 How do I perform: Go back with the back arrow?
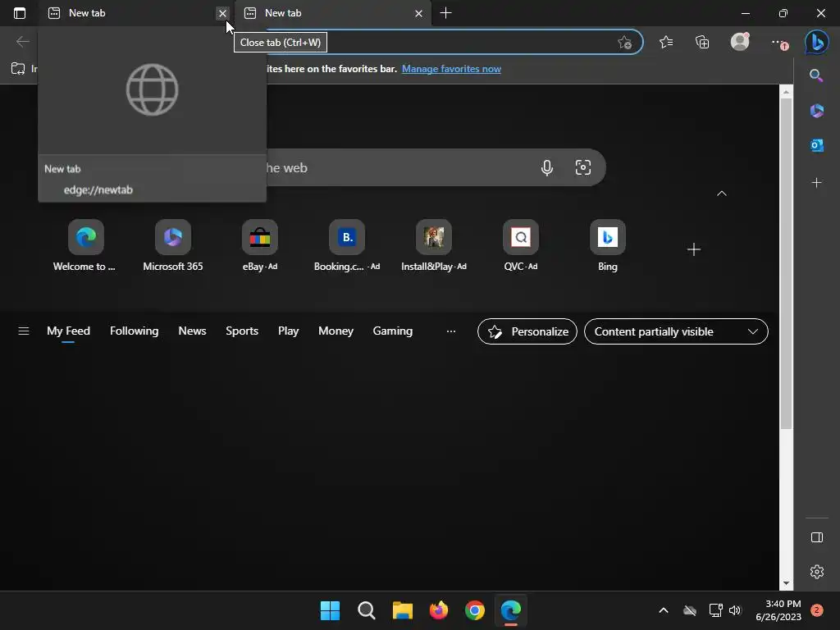(x=22, y=41)
